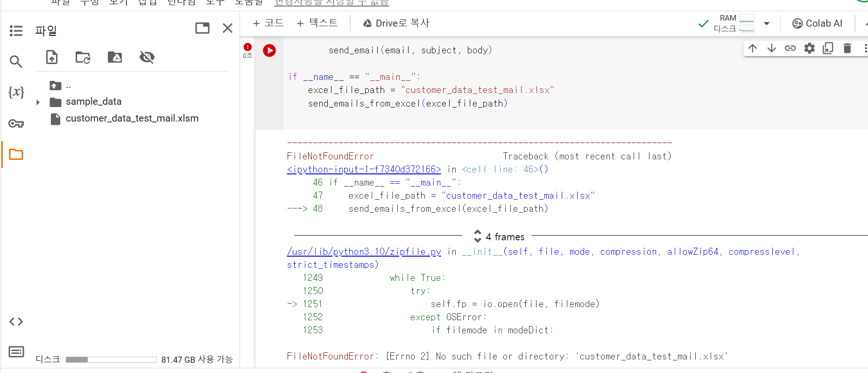Open cell editor settings gear

(x=809, y=48)
